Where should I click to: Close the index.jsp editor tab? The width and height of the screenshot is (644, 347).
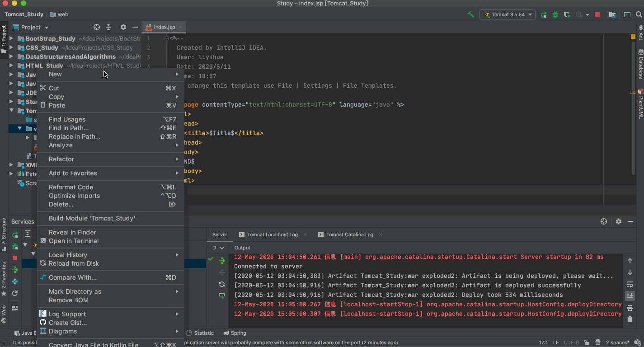click(x=180, y=27)
